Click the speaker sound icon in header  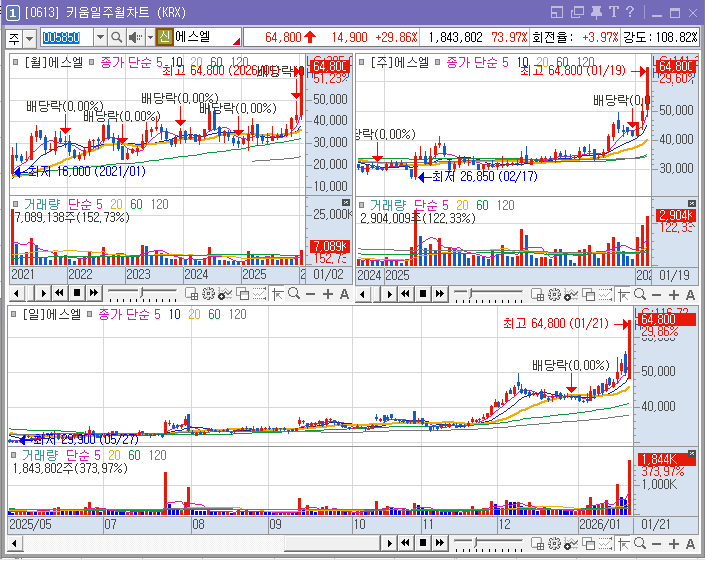(135, 37)
